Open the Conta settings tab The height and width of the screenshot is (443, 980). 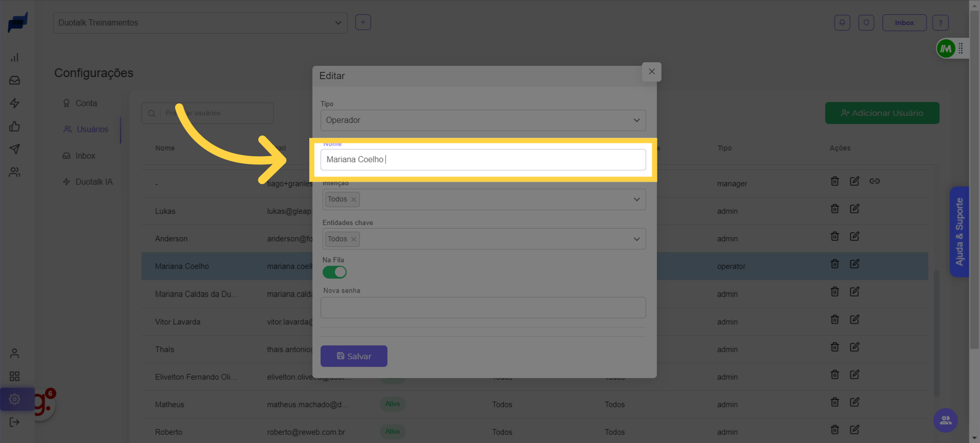pos(86,103)
